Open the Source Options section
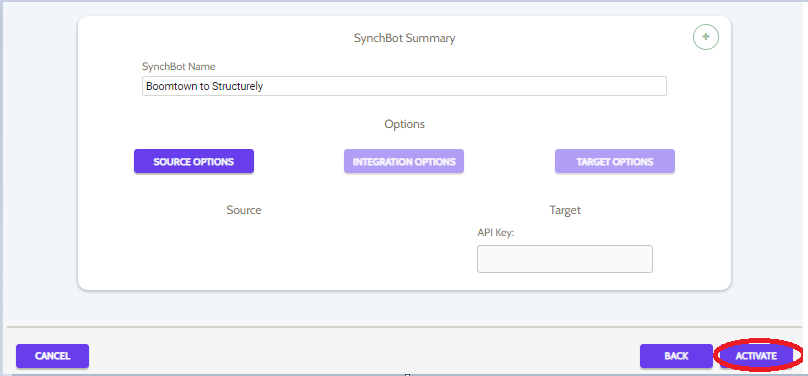The image size is (808, 376). pyautogui.click(x=194, y=162)
